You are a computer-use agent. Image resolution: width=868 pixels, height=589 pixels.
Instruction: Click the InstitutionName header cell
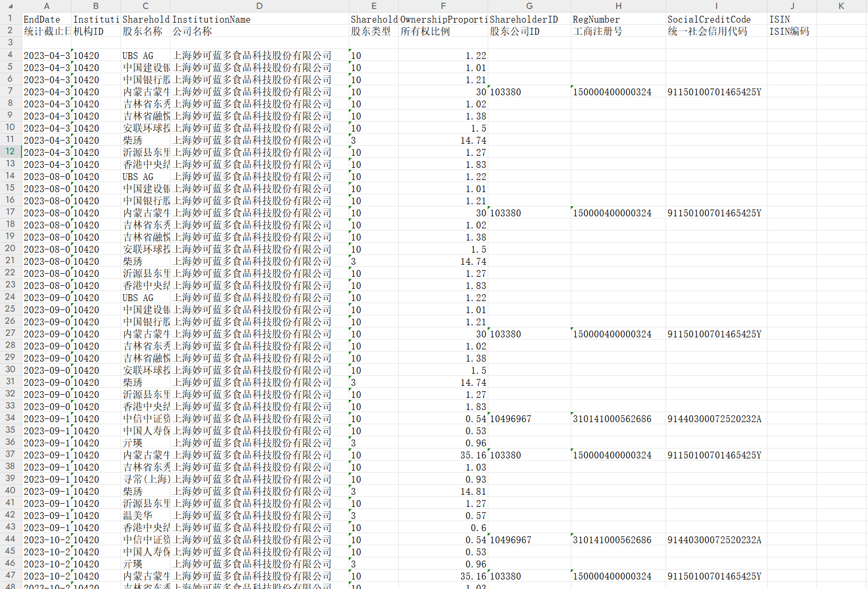(259, 19)
